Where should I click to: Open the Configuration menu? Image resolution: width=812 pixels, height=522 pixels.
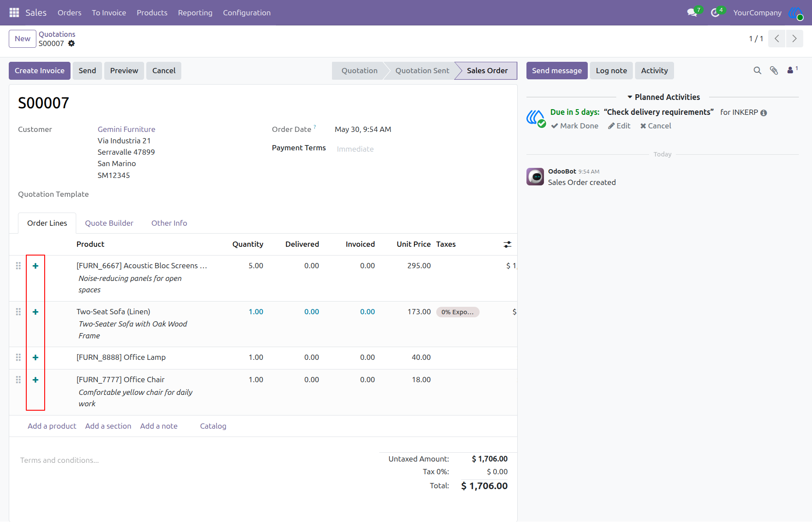tap(247, 13)
